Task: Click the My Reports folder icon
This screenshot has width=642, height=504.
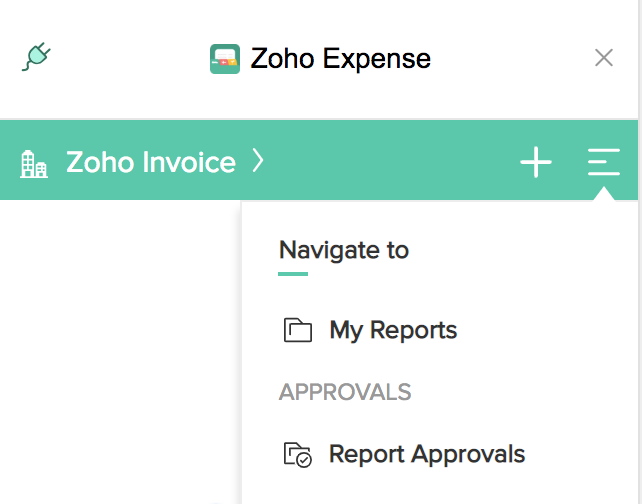Action: (298, 330)
